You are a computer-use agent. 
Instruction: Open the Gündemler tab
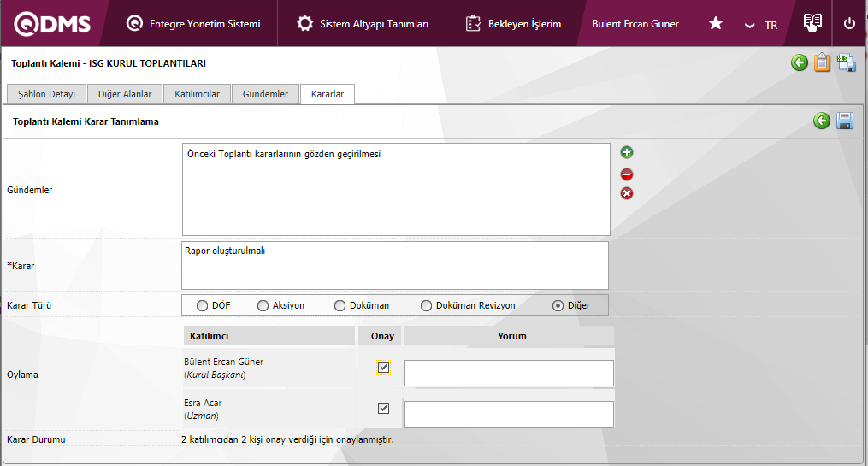tap(265, 94)
